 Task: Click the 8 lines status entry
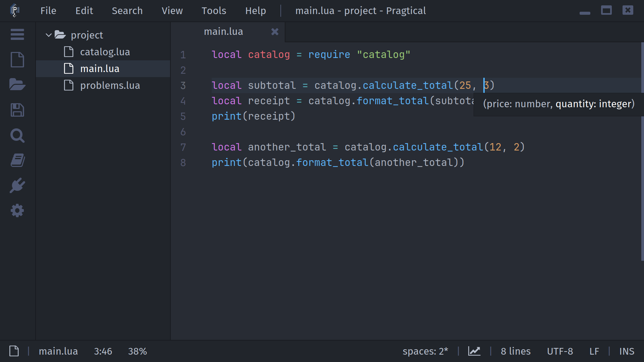[516, 351]
